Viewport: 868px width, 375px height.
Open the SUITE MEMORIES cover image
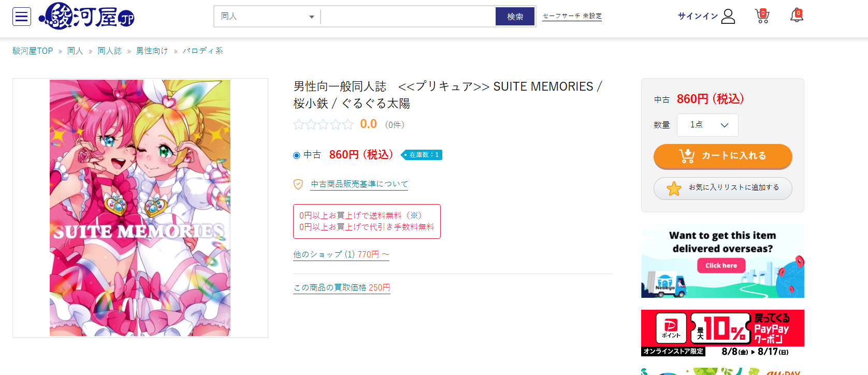click(x=140, y=208)
